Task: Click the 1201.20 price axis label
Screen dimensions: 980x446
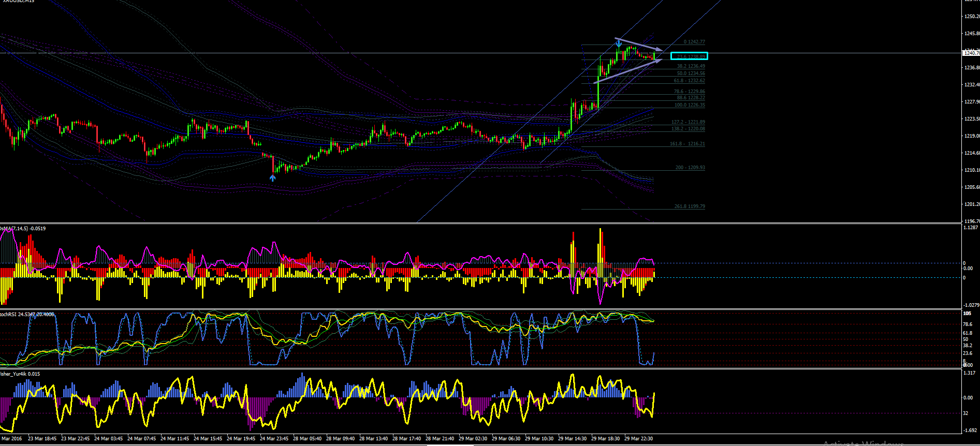Action: tap(971, 204)
